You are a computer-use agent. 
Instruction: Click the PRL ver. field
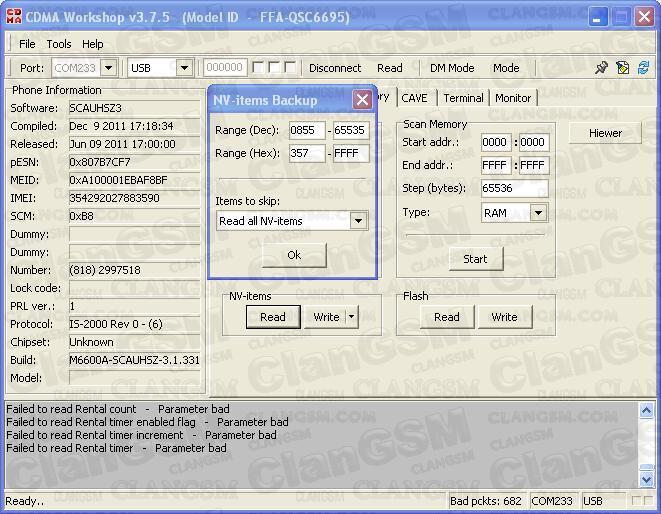(134, 307)
